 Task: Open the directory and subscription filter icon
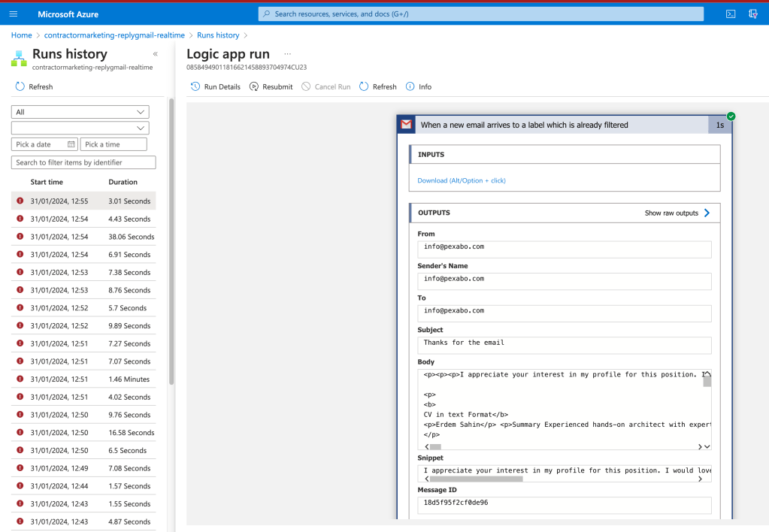point(753,14)
